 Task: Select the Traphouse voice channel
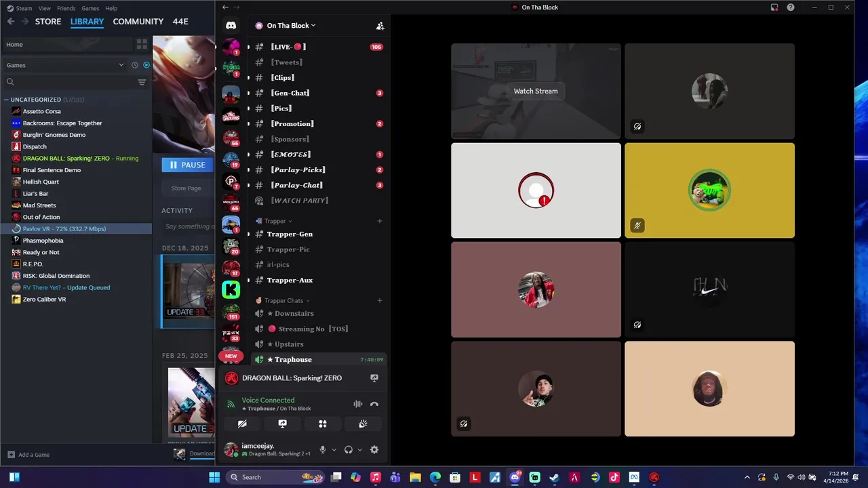coord(317,359)
